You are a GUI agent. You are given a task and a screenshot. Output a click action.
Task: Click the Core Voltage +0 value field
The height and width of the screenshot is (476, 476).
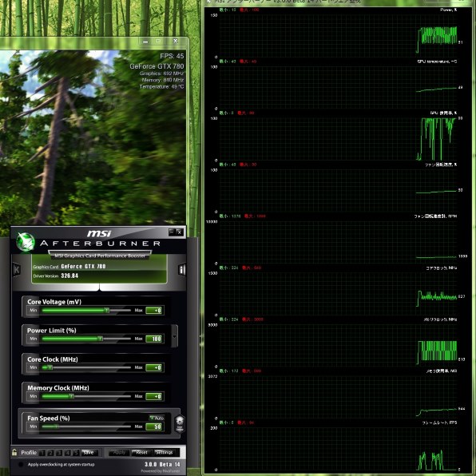click(154, 310)
